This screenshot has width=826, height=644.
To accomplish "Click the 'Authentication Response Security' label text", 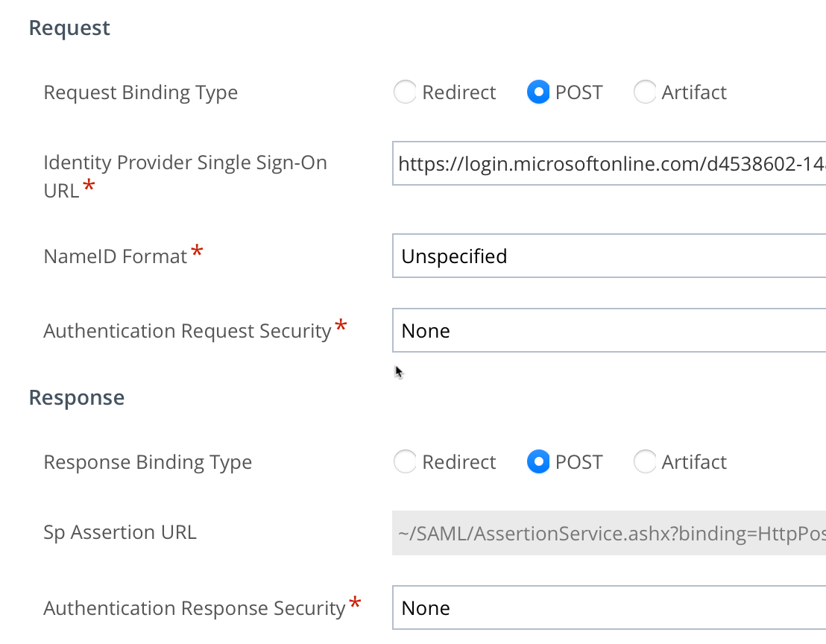I will pos(194,609).
